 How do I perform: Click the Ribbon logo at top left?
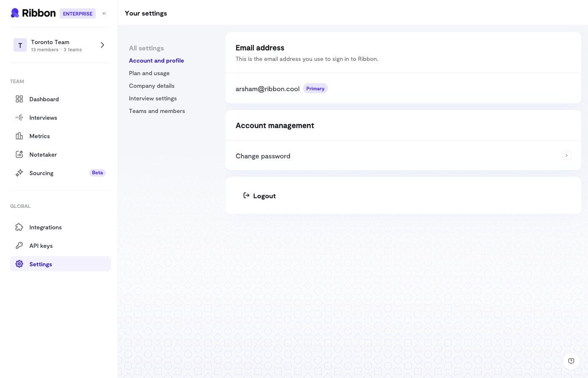pyautogui.click(x=33, y=13)
